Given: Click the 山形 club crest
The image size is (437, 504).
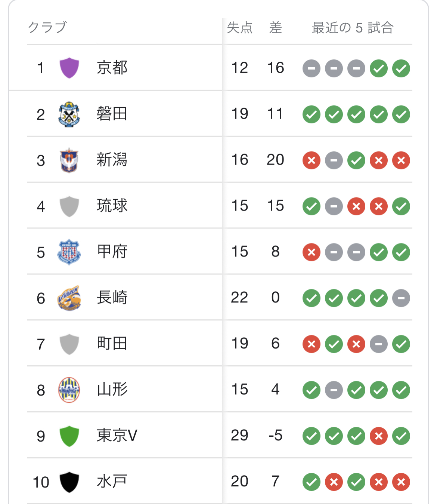Looking at the screenshot, I should click(x=69, y=390).
